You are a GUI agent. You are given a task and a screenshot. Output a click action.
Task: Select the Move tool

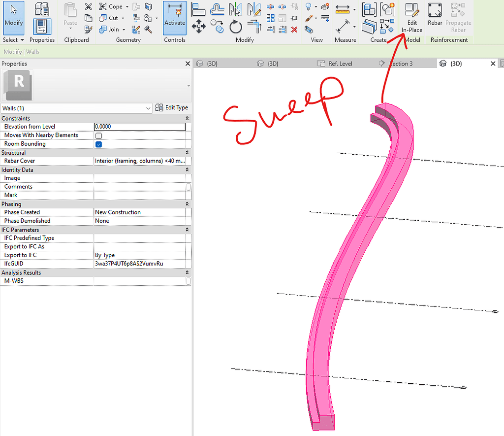coord(199,26)
